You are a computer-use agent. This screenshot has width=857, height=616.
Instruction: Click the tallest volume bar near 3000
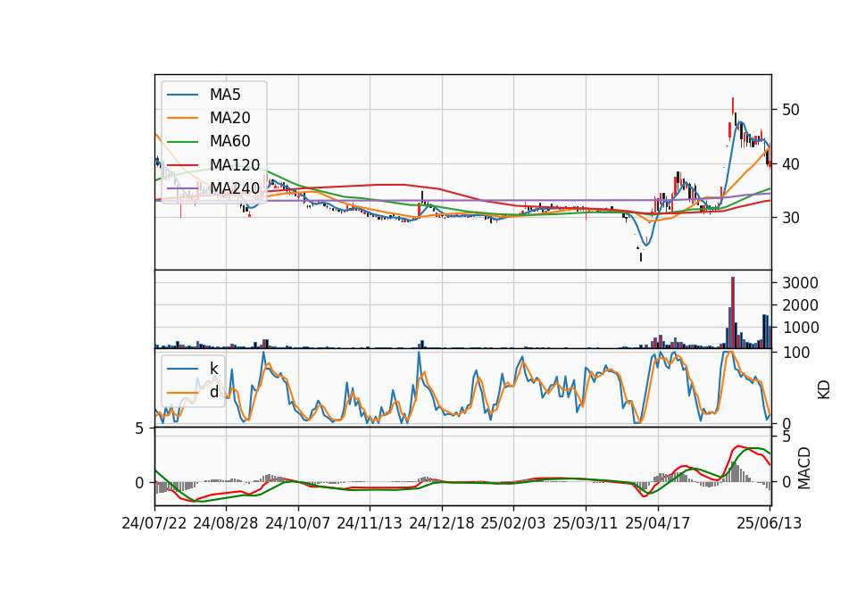[733, 312]
